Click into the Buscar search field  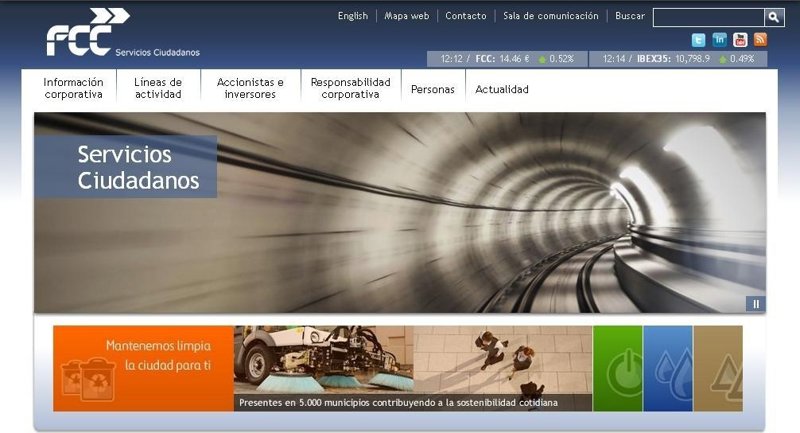[x=708, y=17]
